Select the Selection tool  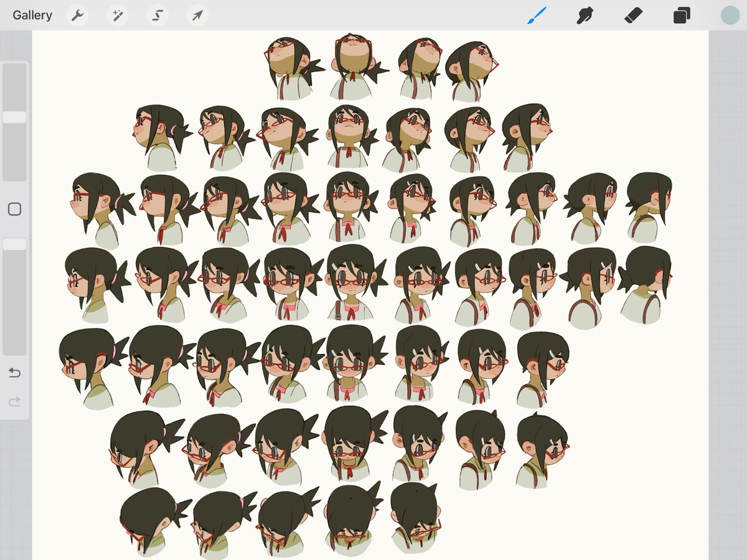(157, 15)
